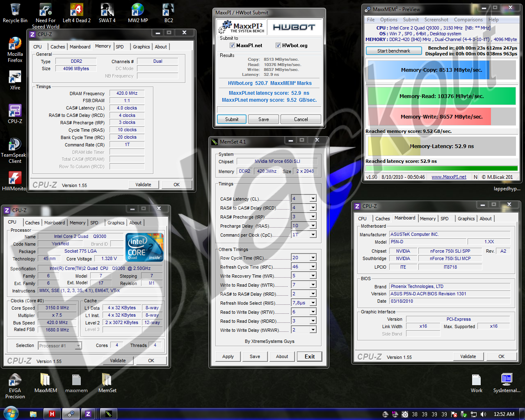Open Command per Clock dropdown
The height and width of the screenshot is (420, 525).
[313, 235]
